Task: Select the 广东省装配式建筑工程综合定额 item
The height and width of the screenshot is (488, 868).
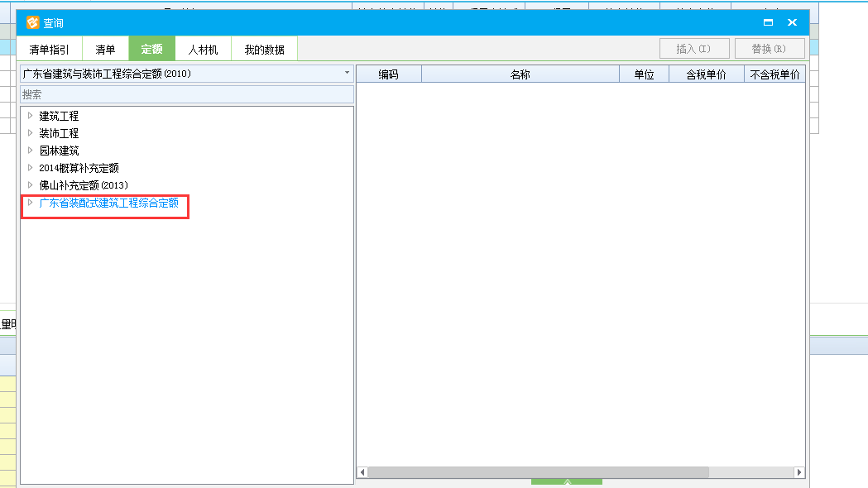Action: click(x=109, y=203)
